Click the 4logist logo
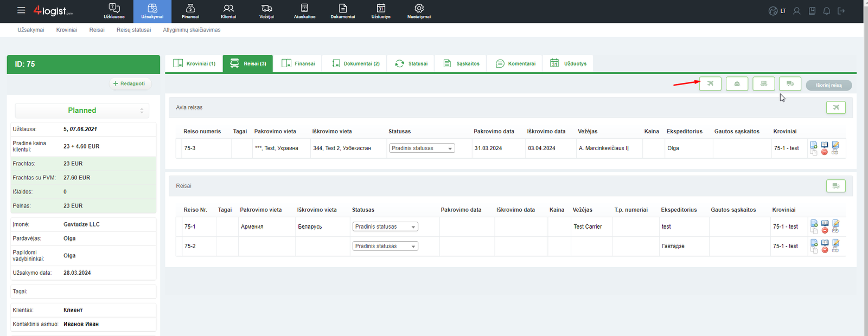Image resolution: width=868 pixels, height=336 pixels. tap(53, 11)
